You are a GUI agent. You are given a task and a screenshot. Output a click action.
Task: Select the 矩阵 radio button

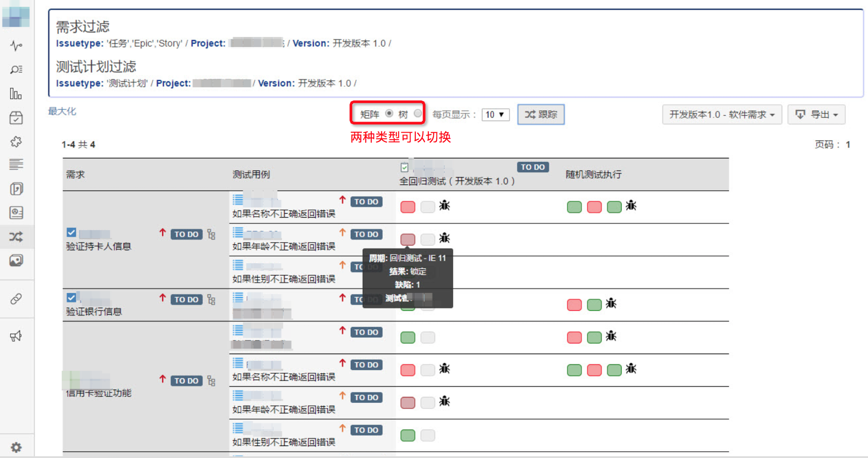click(389, 113)
